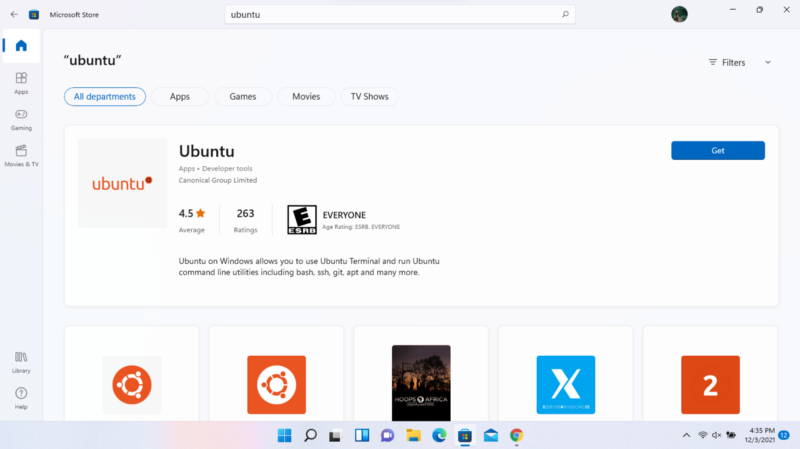Launch Google Chrome from the taskbar
800x449 pixels.
click(516, 435)
